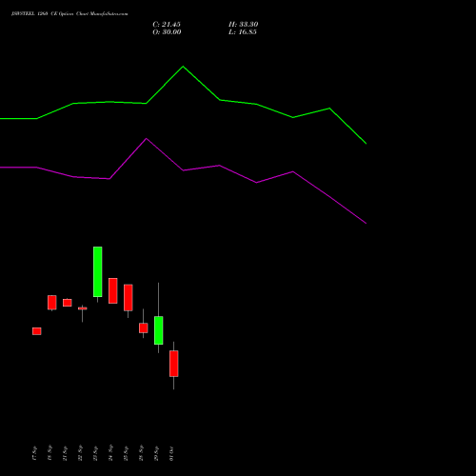Click the 01 Oct date label
Screen dimensions: 476x476
[171, 453]
